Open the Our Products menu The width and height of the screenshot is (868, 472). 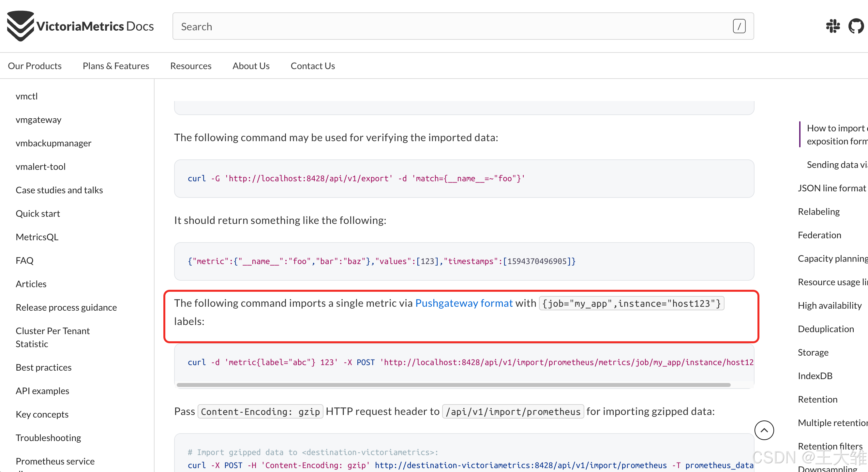[x=35, y=66]
